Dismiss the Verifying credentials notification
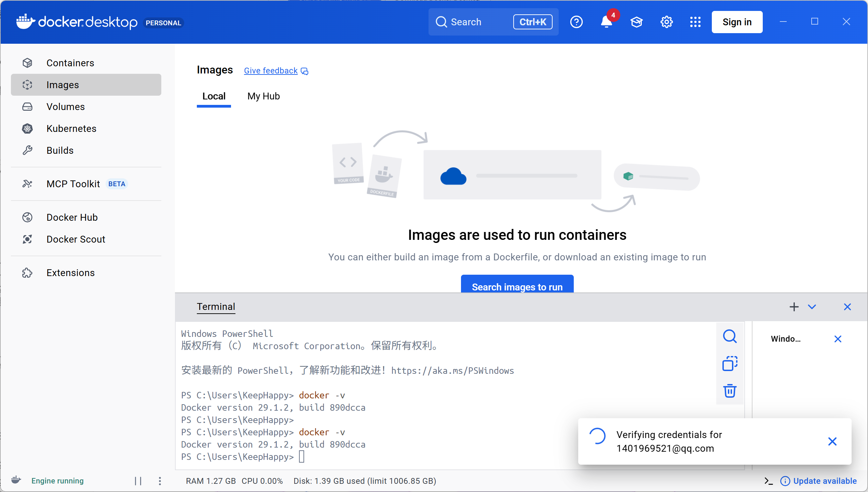Image resolution: width=868 pixels, height=492 pixels. point(832,441)
